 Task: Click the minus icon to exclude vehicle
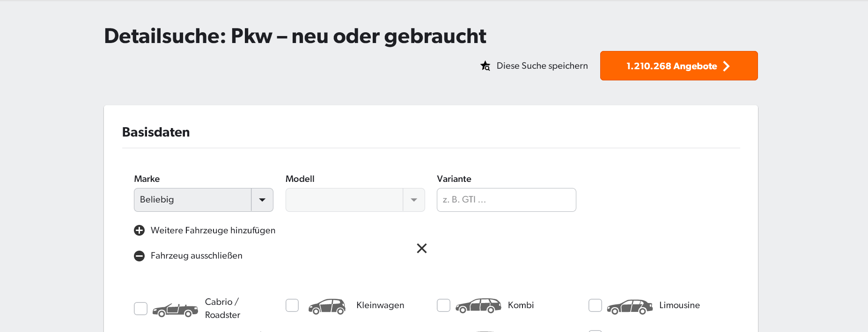point(139,256)
